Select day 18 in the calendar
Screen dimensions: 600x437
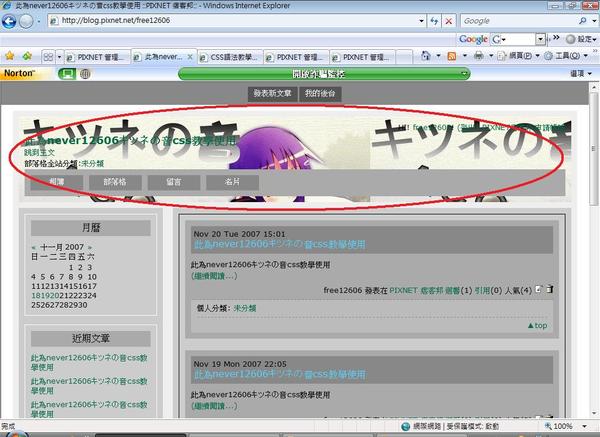(36, 296)
